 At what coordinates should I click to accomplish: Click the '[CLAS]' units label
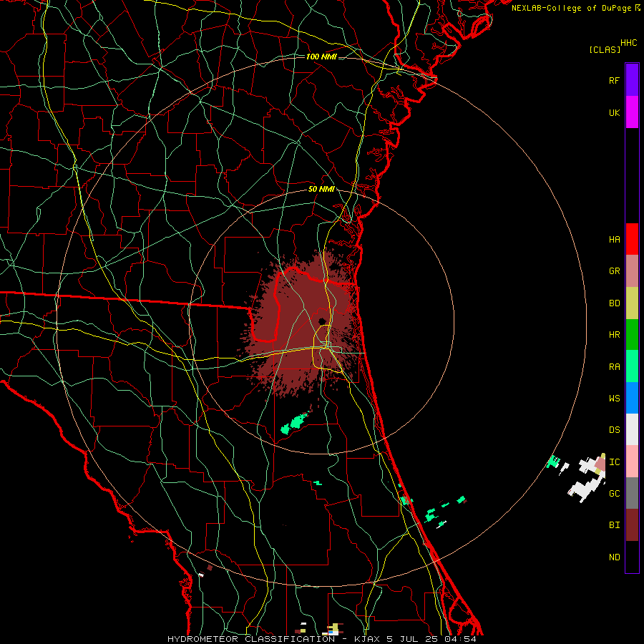(x=605, y=50)
